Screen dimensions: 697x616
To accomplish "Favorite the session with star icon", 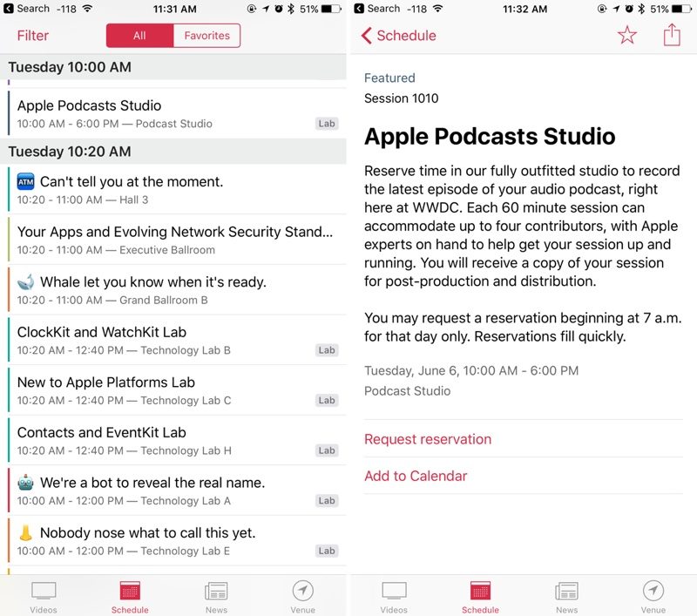I will click(626, 35).
